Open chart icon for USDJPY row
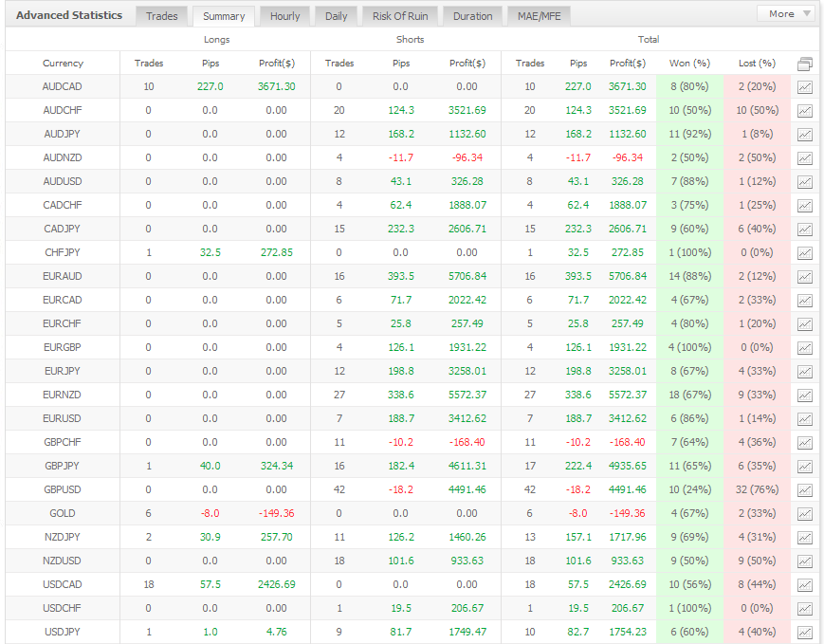Viewport: 824px width, 644px height. point(804,633)
